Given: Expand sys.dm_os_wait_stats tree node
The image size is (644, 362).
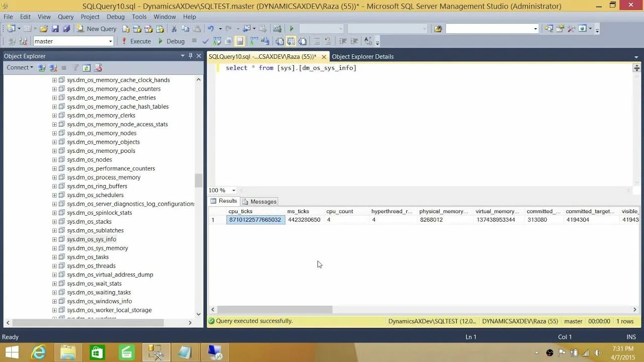Looking at the screenshot, I should click(x=54, y=284).
